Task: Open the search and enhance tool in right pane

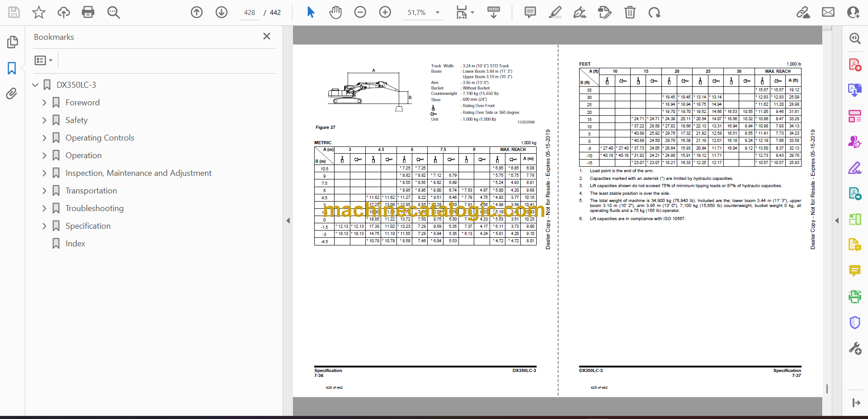Action: pos(854,38)
